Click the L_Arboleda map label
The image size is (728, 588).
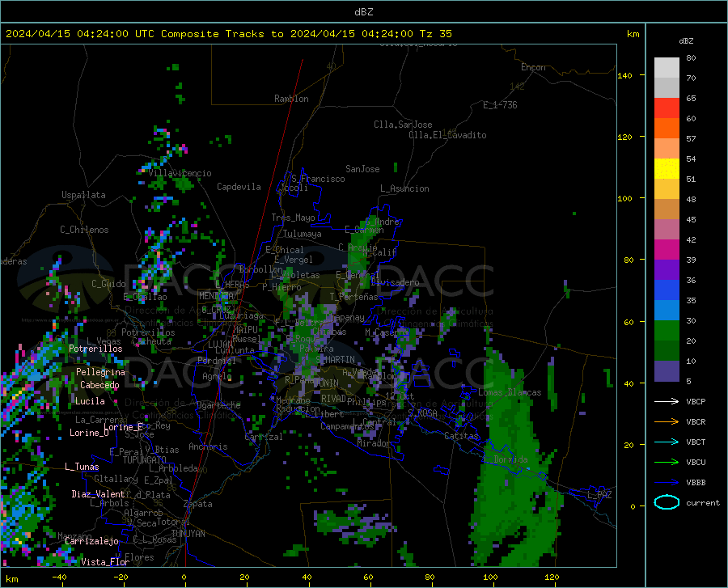tap(173, 468)
